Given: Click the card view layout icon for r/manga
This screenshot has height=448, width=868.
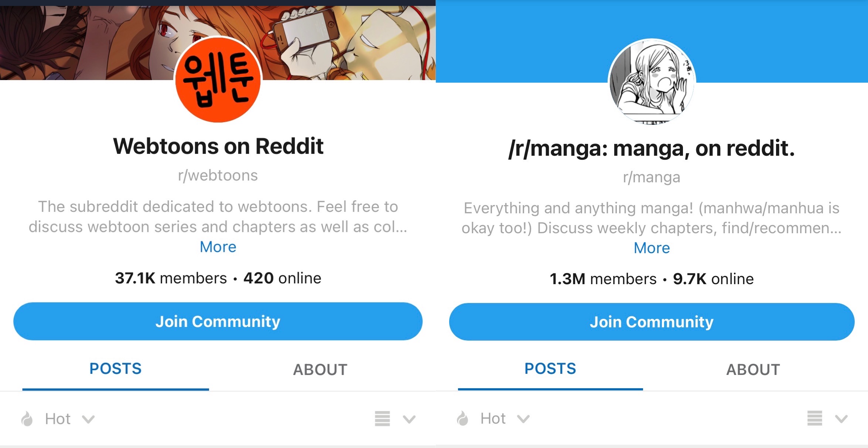Looking at the screenshot, I should [x=814, y=418].
